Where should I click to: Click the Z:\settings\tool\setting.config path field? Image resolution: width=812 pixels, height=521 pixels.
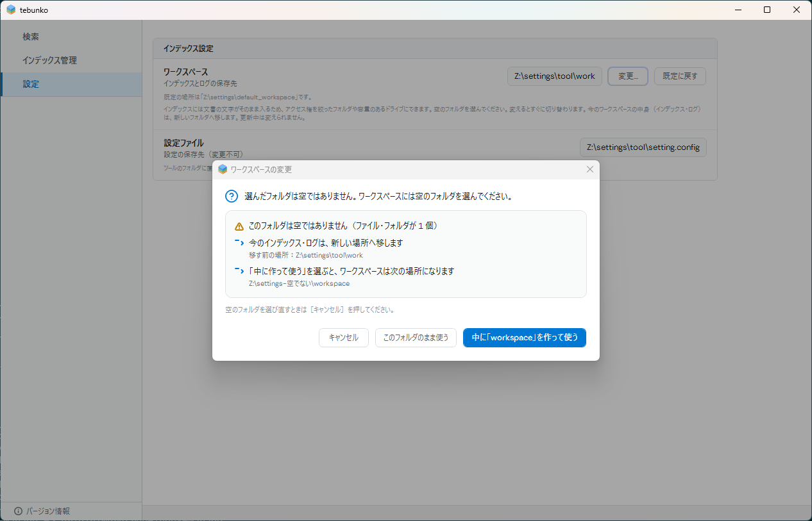click(x=643, y=147)
